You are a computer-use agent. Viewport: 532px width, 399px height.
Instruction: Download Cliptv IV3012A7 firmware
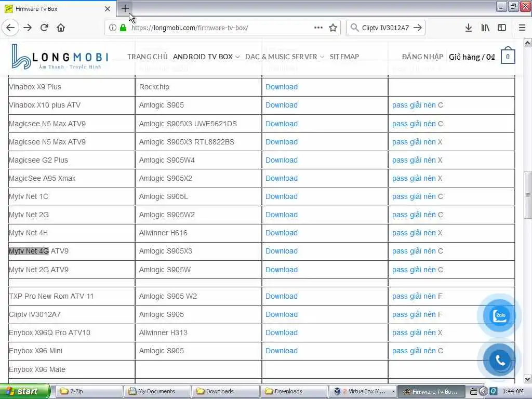[282, 314]
